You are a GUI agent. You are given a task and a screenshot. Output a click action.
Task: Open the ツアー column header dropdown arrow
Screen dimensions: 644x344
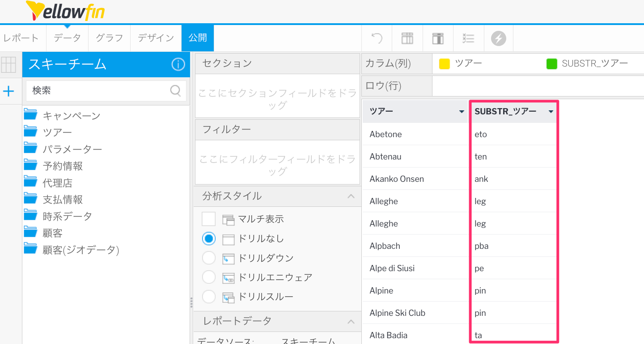coord(462,112)
